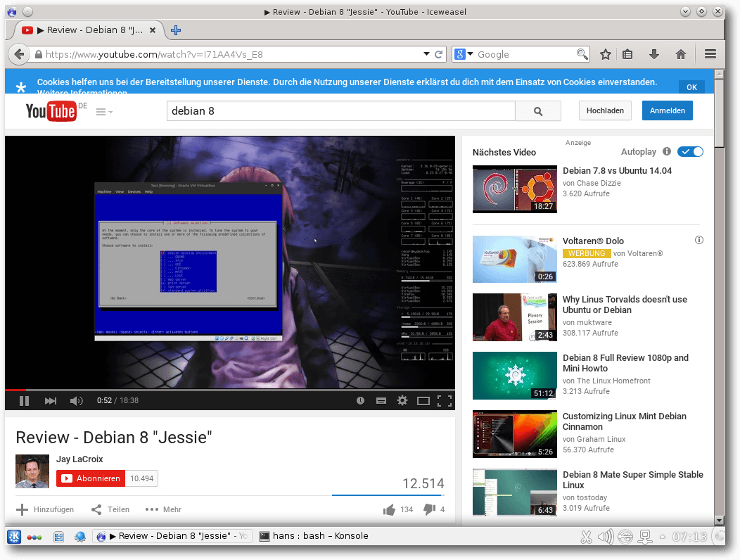740x560 pixels.
Task: Dismiss cookie notice with OK
Action: click(692, 87)
